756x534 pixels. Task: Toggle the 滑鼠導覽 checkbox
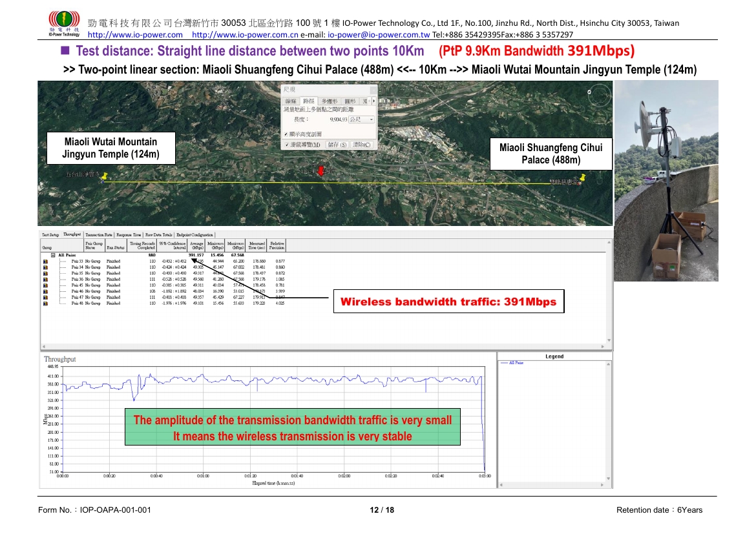pos(287,145)
